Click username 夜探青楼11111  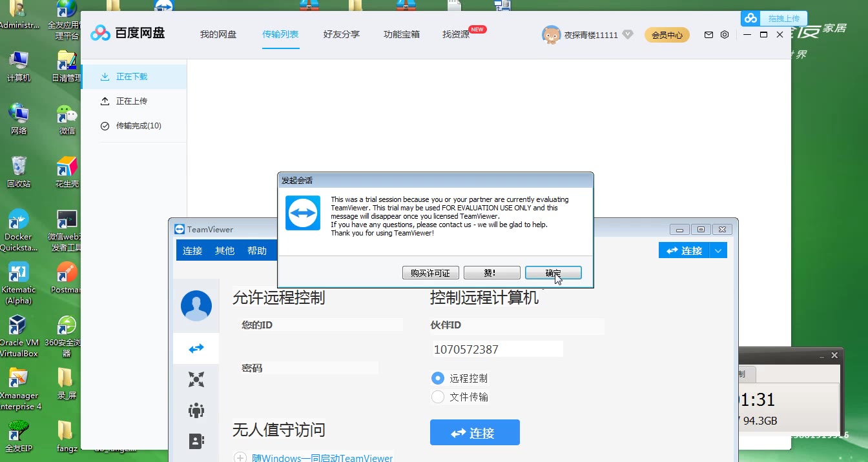[591, 35]
